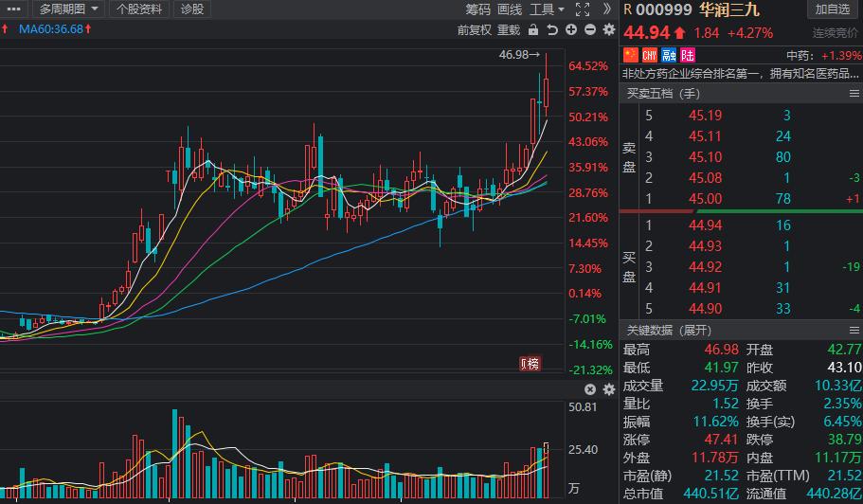
Task: Click the 开盘 42.77 value
Action: [844, 350]
